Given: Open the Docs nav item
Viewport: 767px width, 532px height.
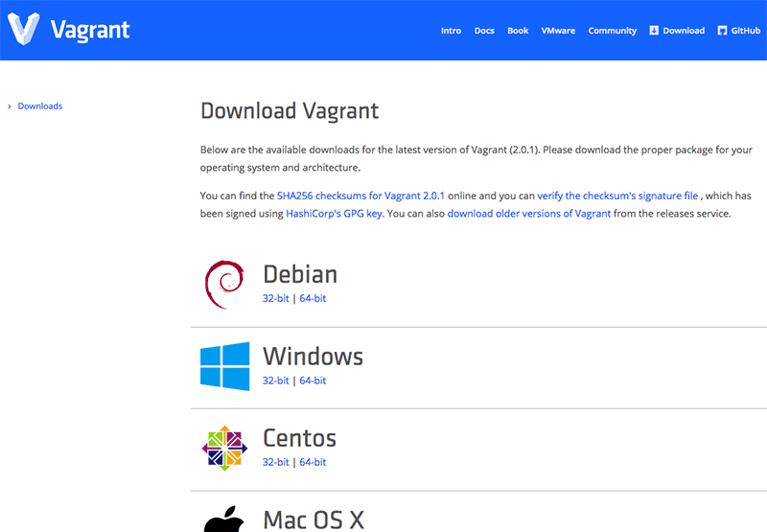Looking at the screenshot, I should click(x=484, y=31).
